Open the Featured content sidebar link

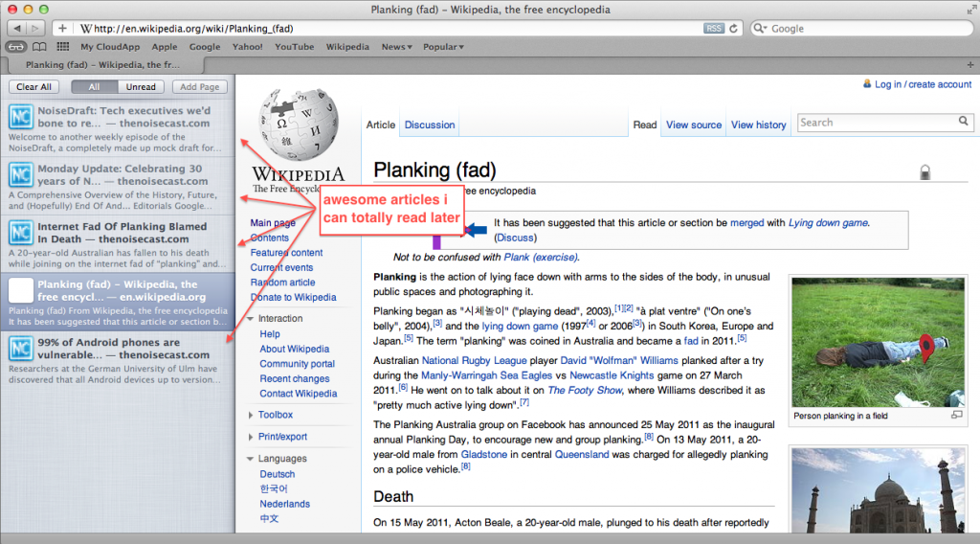click(286, 253)
